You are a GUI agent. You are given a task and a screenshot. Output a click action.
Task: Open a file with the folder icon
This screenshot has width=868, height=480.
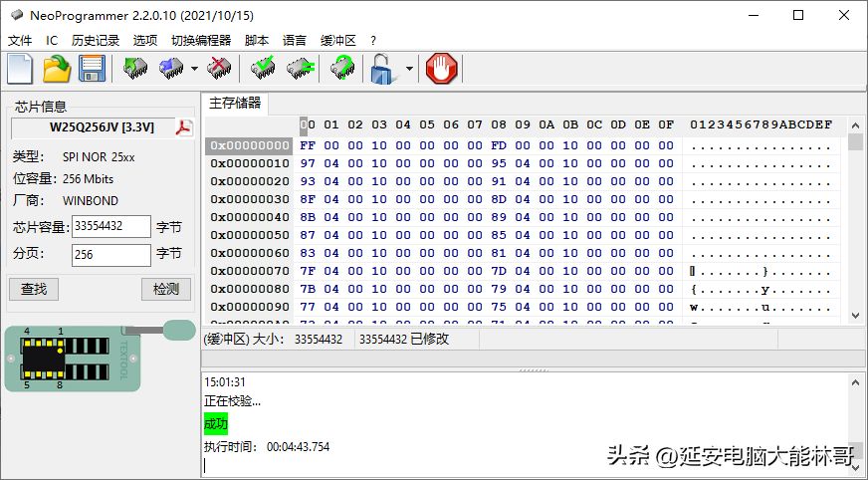[x=57, y=69]
